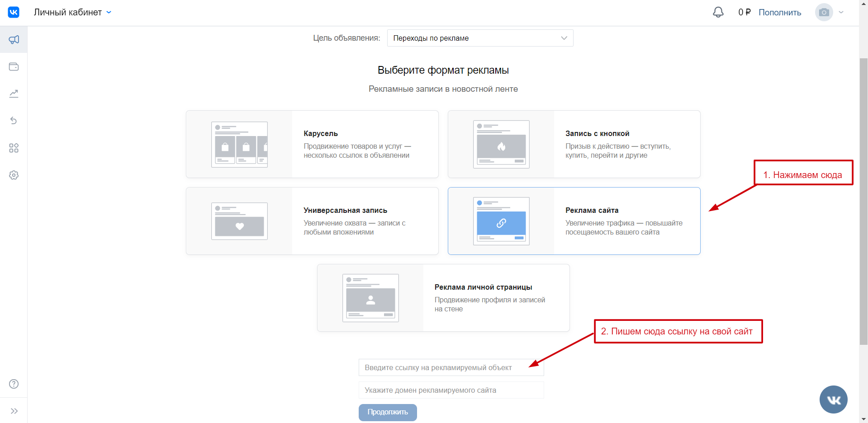868x423 pixels.
Task: Open the settings gear icon in sidebar
Action: coord(14,175)
